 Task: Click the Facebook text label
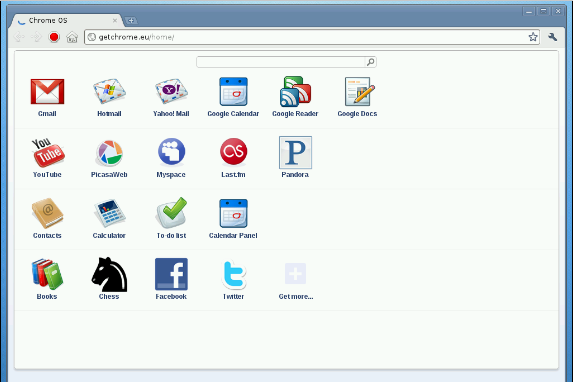click(171, 296)
